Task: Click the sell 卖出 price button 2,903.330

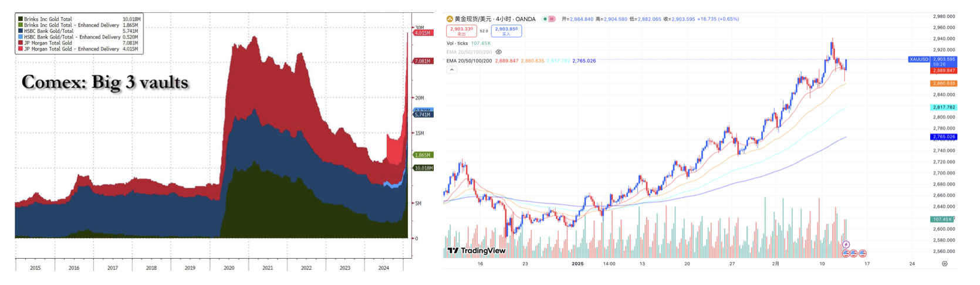Action: pyautogui.click(x=461, y=31)
